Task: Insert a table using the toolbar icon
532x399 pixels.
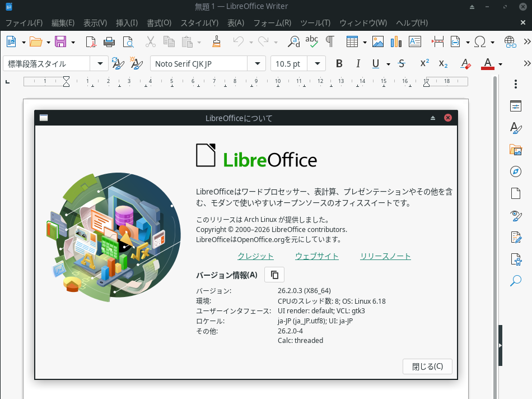Action: pyautogui.click(x=352, y=41)
